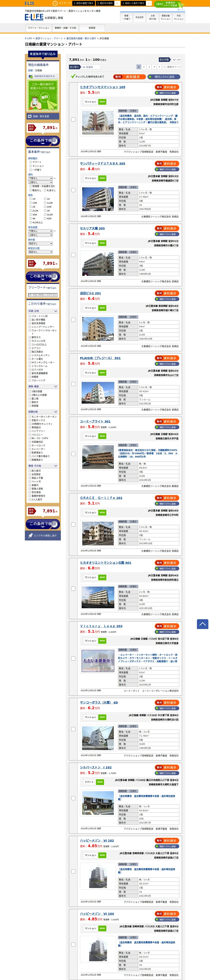The image size is (210, 980).
Task: Click the 資料請求 button beside チェックした物件をまとめて
Action: pos(130,77)
